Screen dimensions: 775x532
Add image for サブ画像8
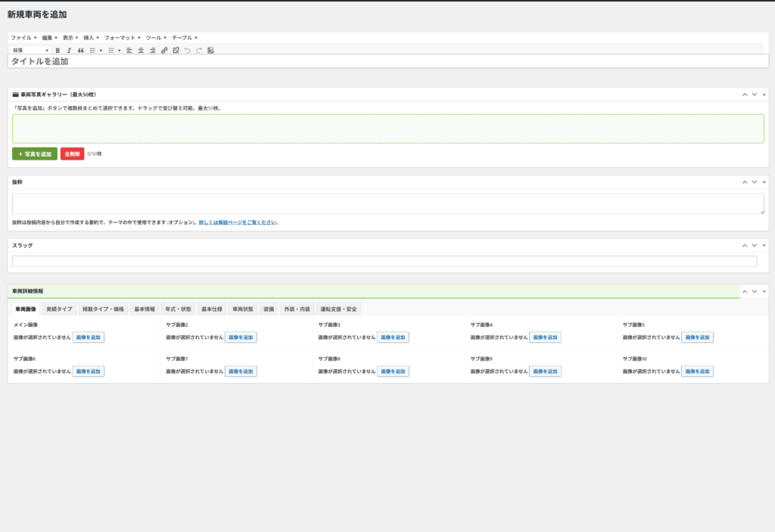(393, 372)
